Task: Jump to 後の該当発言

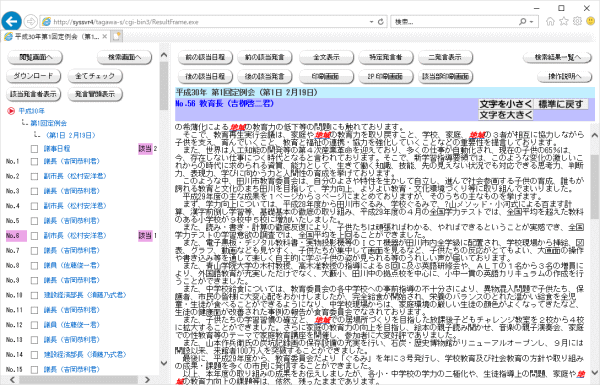Action: pyautogui.click(x=265, y=77)
